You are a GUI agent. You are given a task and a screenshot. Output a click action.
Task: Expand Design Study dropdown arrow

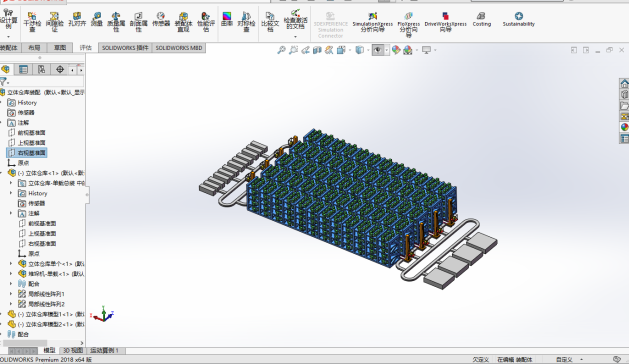(8, 37)
